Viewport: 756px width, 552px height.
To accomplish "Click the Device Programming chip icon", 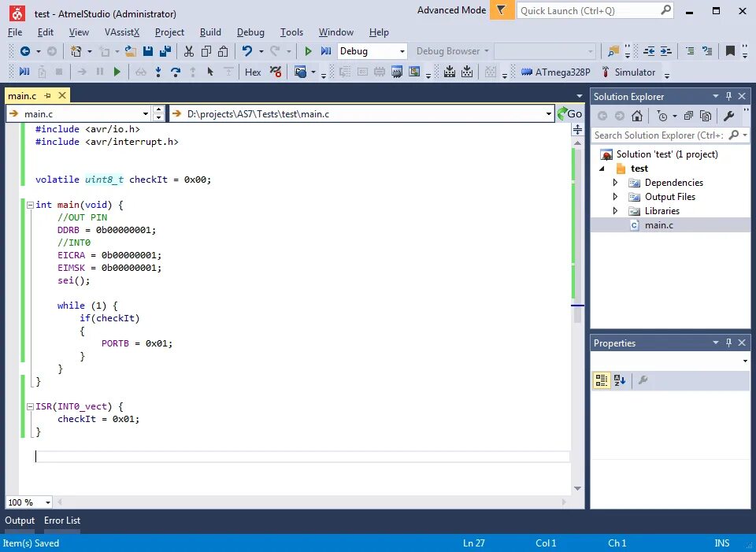I will (x=397, y=72).
